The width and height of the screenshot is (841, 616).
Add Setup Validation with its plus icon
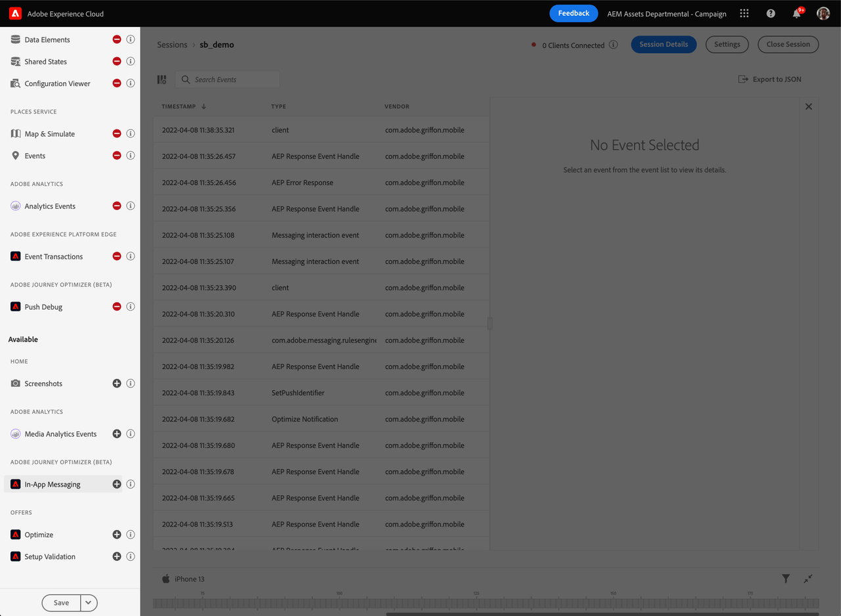(x=117, y=556)
